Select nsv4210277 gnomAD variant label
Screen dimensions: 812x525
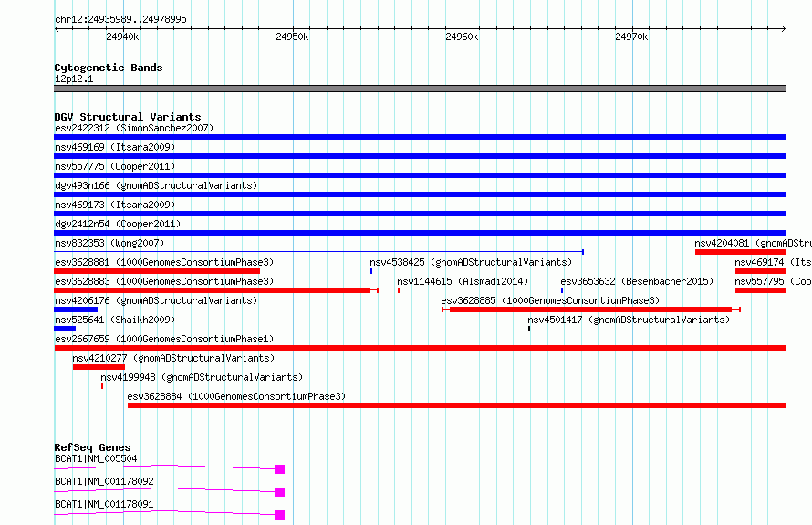pos(173,358)
